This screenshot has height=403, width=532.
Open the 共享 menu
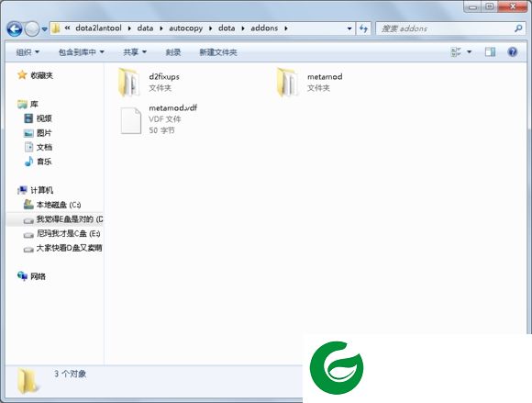[x=135, y=52]
